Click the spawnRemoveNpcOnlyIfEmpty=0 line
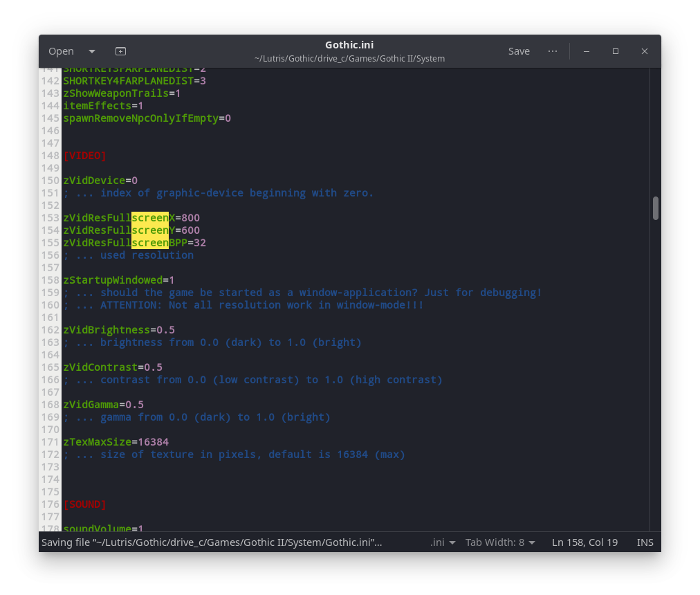Screen dimensions: 700x595 (x=147, y=118)
